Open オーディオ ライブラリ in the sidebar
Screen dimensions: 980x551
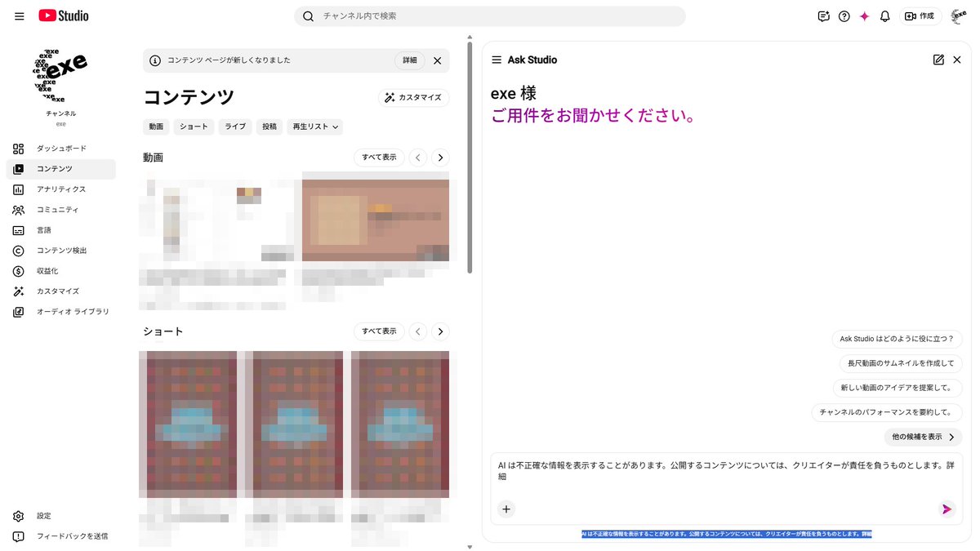[x=61, y=312]
